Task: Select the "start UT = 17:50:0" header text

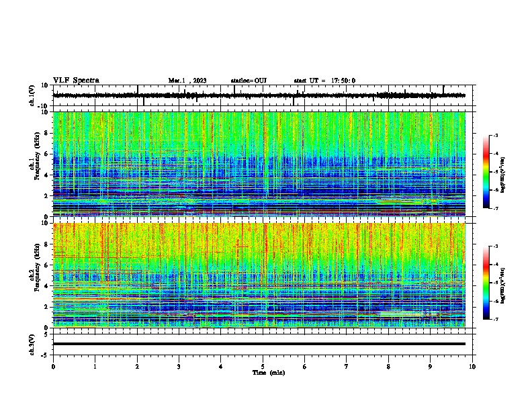Action: tap(324, 81)
